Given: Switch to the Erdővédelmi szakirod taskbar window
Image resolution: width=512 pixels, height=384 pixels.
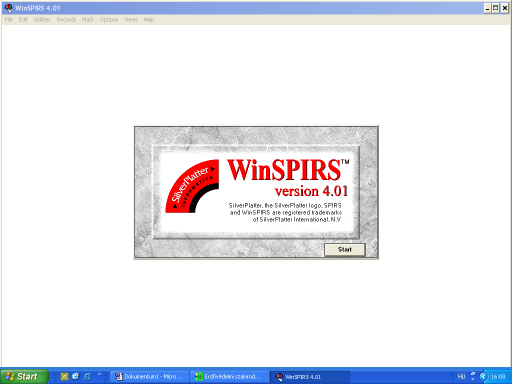Looking at the screenshot, I should 229,377.
